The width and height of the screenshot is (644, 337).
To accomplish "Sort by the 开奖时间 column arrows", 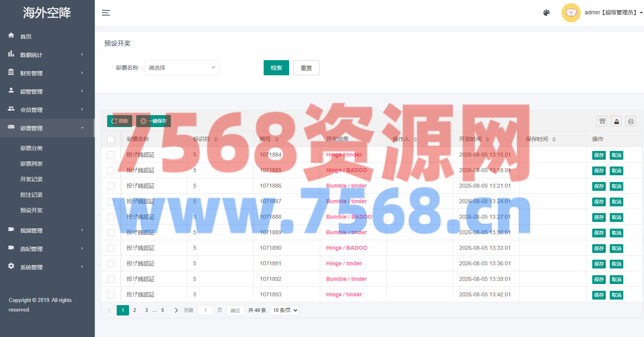I will (x=487, y=139).
